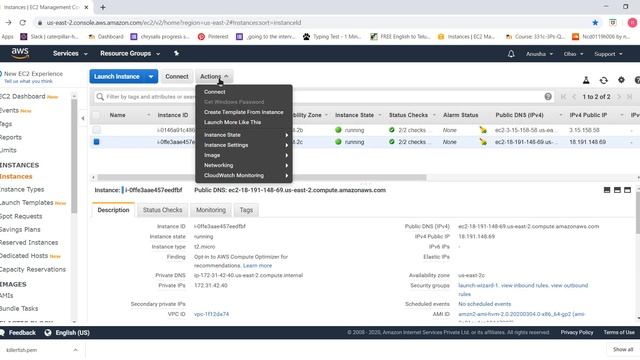Viewport: 640px width, 360px height.
Task: Click the browser back/forward arrow
Action: click(9, 23)
